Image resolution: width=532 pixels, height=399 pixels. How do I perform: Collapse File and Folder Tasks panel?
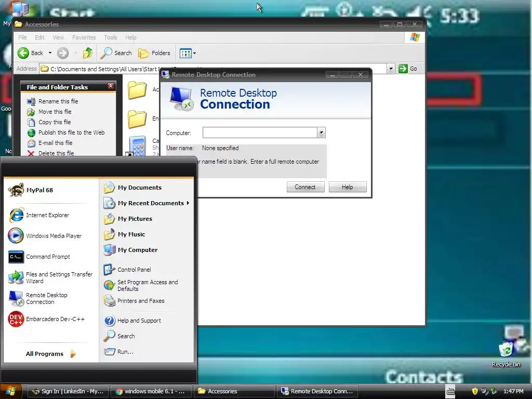pyautogui.click(x=111, y=86)
